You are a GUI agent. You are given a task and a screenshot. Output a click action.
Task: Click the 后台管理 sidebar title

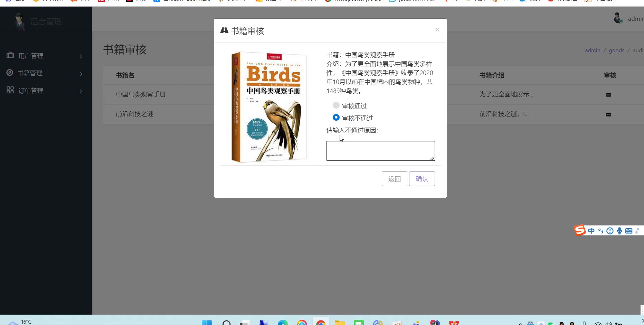[x=46, y=22]
